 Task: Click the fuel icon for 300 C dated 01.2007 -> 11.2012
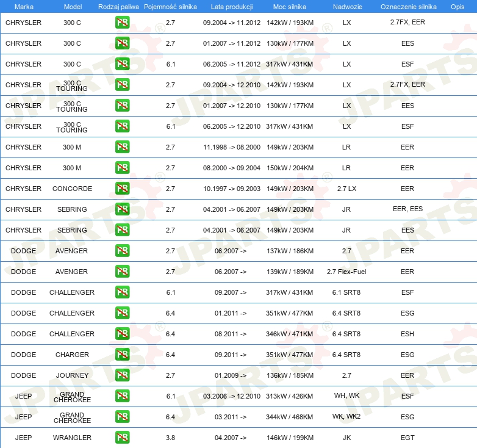tap(122, 43)
